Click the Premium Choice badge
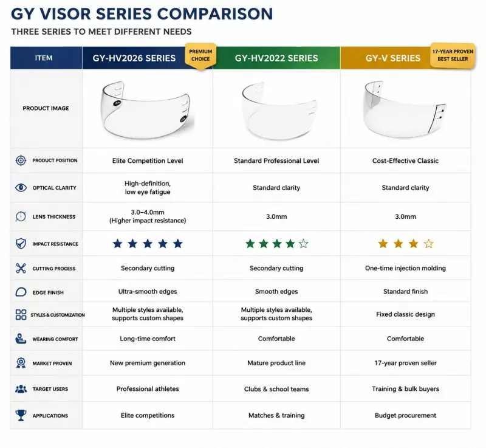This screenshot has width=486, height=448. pos(200,56)
